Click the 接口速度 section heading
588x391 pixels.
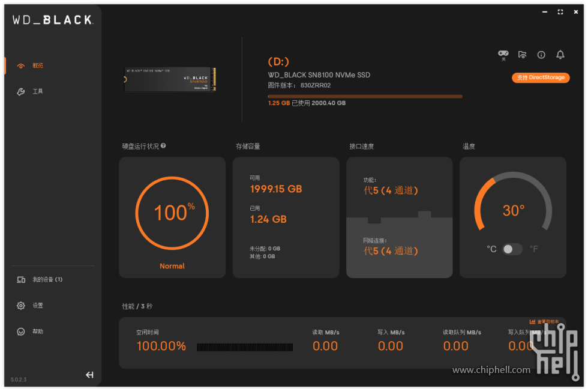pyautogui.click(x=361, y=147)
